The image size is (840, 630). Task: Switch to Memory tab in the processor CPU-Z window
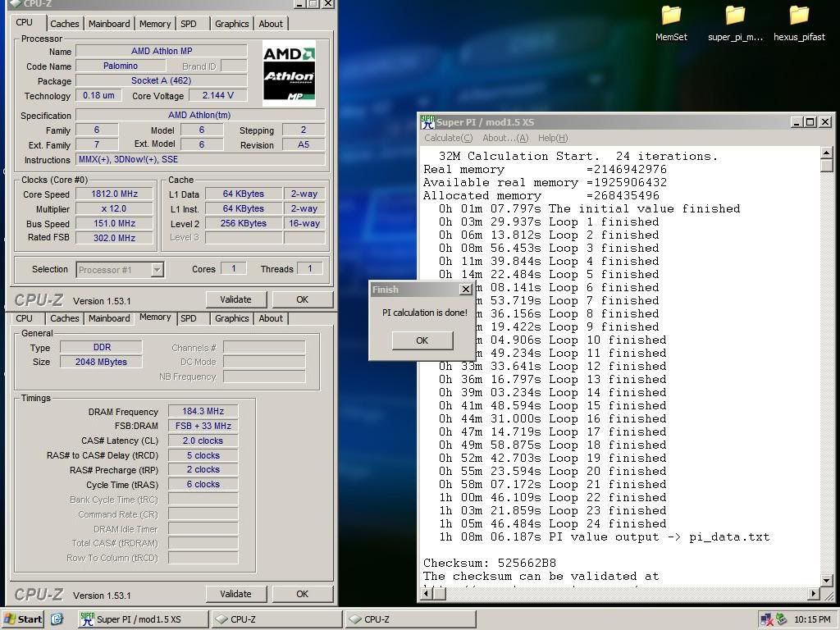point(155,24)
